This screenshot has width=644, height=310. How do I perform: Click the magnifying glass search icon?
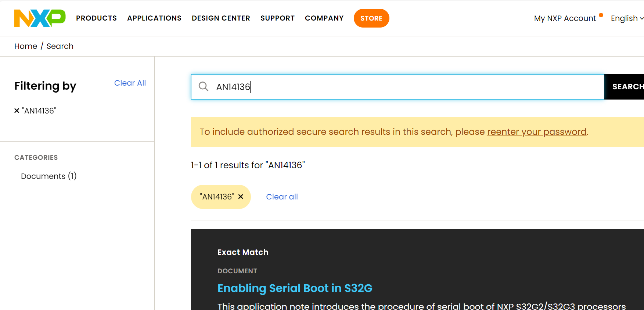point(204,87)
